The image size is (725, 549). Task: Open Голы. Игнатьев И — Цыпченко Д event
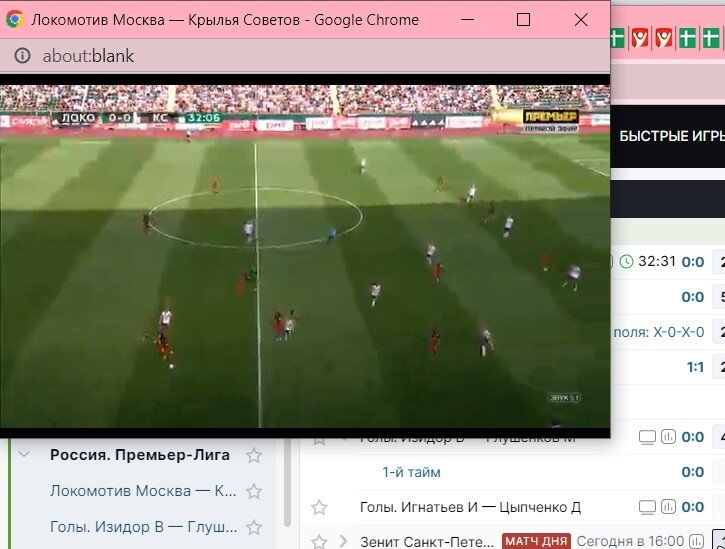click(x=470, y=508)
